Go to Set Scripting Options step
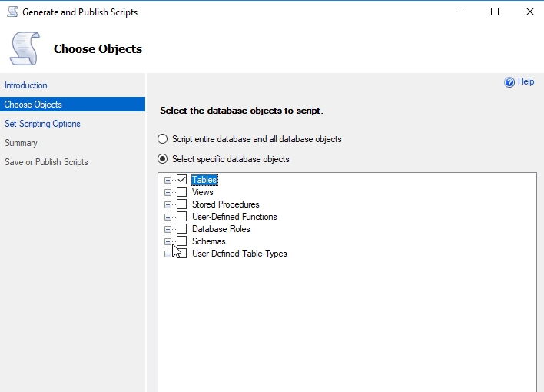 (42, 124)
